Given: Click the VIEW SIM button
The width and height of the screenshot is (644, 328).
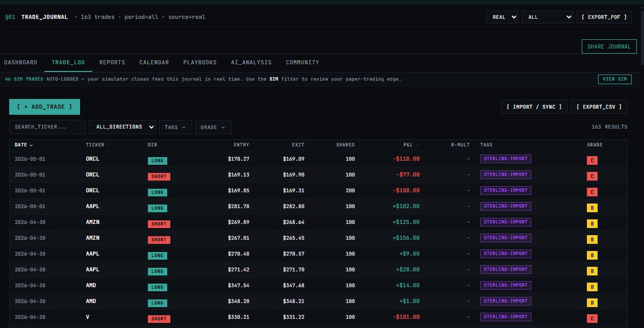Looking at the screenshot, I should [614, 79].
